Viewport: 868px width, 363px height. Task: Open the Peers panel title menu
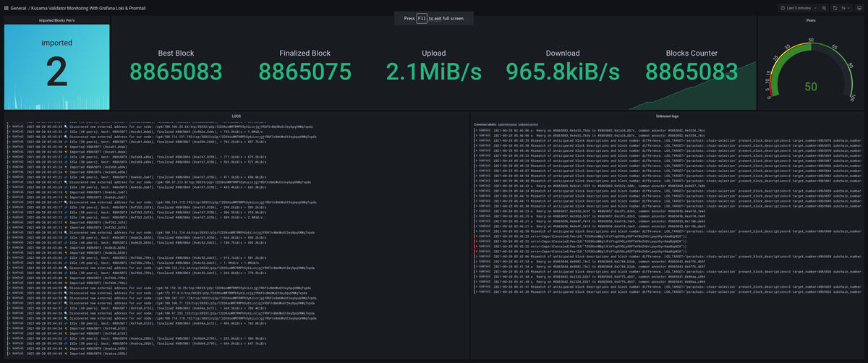[x=810, y=20]
